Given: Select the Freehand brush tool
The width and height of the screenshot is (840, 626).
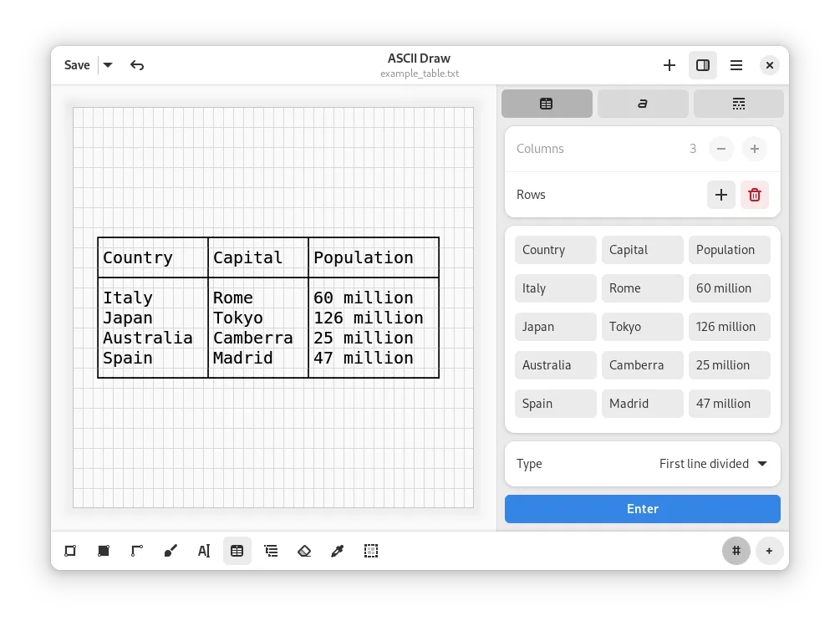Looking at the screenshot, I should 171,551.
